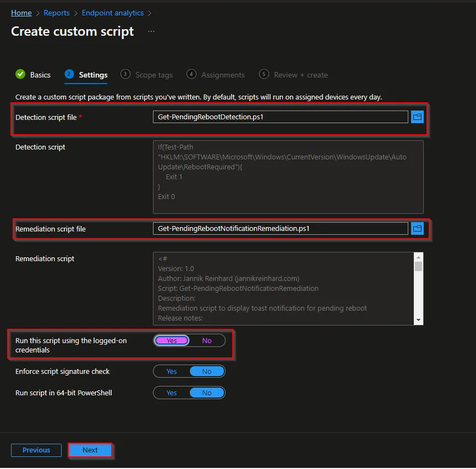Click 'Remediation script to display toast notification' line
Image resolution: width=476 pixels, height=469 pixels.
pos(262,308)
